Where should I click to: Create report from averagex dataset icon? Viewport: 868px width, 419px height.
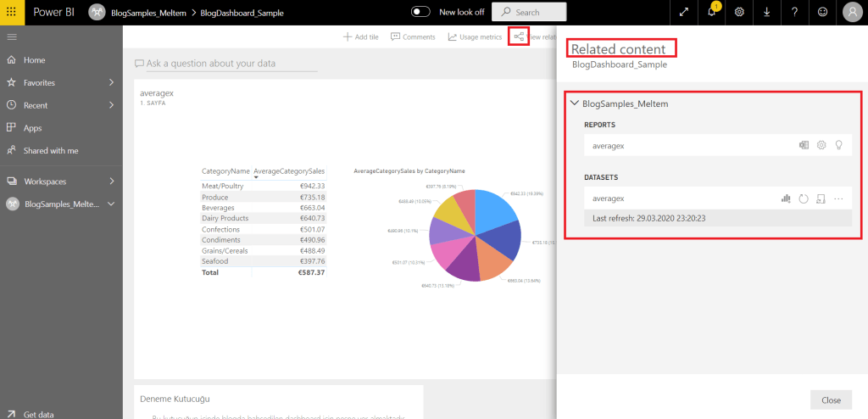(786, 198)
